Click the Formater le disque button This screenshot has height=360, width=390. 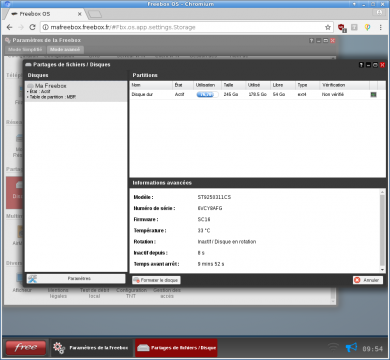156,280
